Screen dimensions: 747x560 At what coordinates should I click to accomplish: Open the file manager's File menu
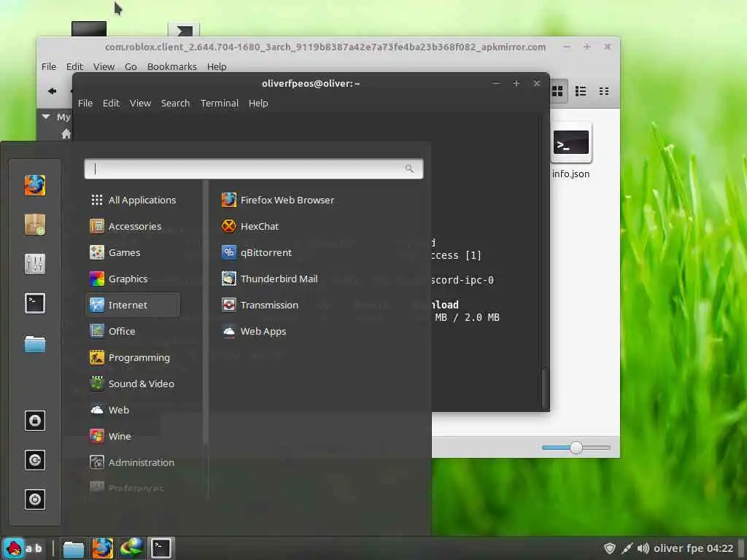click(x=49, y=66)
